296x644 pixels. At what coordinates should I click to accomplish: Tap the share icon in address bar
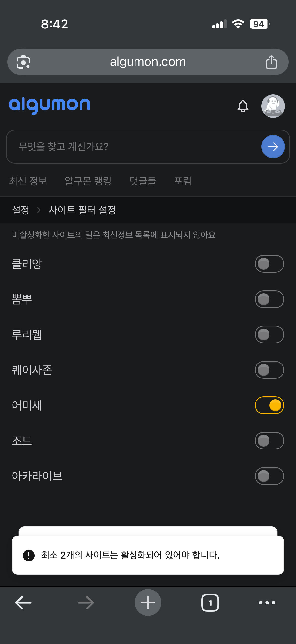pos(271,62)
